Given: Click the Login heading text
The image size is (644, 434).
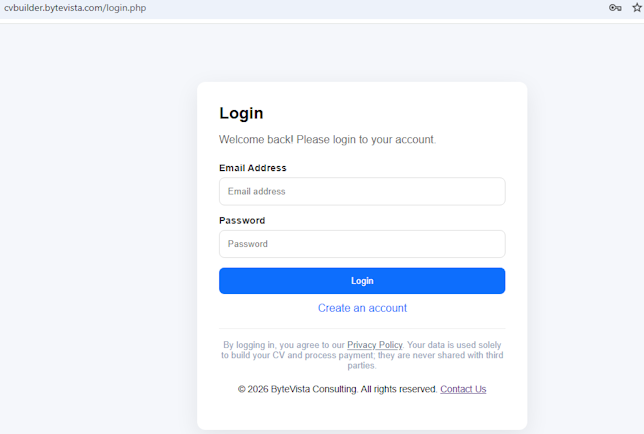Looking at the screenshot, I should tap(241, 113).
